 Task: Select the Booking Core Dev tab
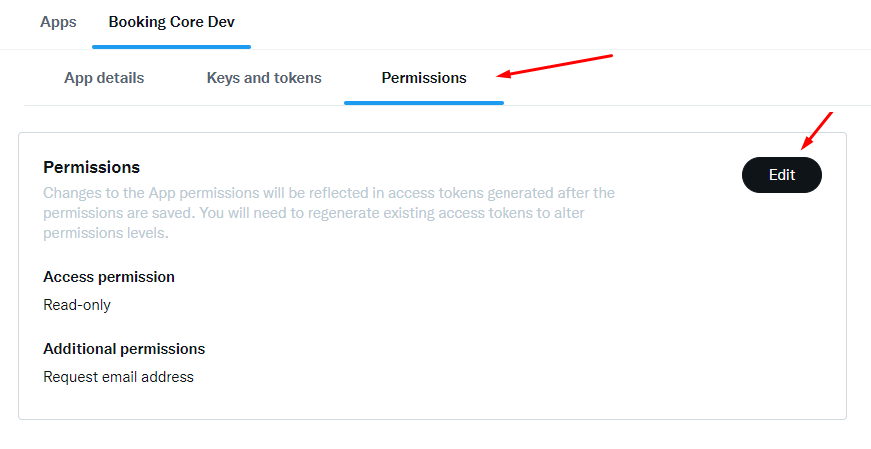[x=171, y=22]
